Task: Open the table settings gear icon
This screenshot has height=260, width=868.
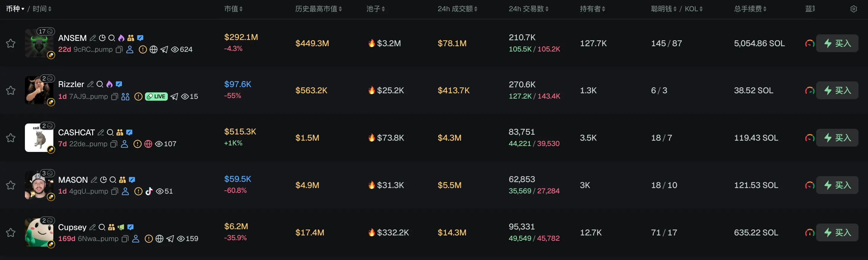Action: click(x=853, y=9)
